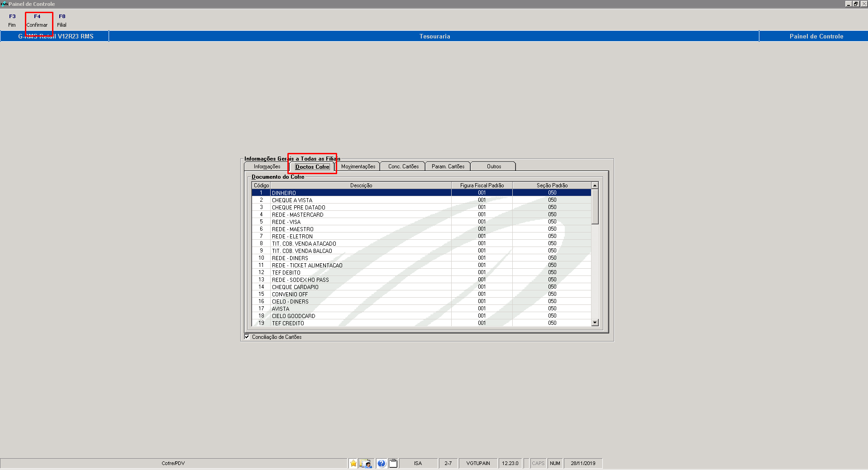This screenshot has width=868, height=470.
Task: Select the AVISTA row
Action: (421, 309)
